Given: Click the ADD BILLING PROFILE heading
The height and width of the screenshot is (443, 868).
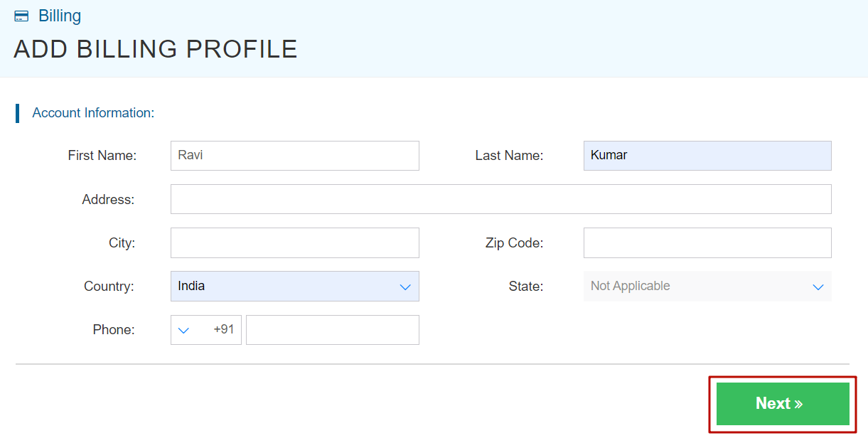Looking at the screenshot, I should click(x=155, y=48).
